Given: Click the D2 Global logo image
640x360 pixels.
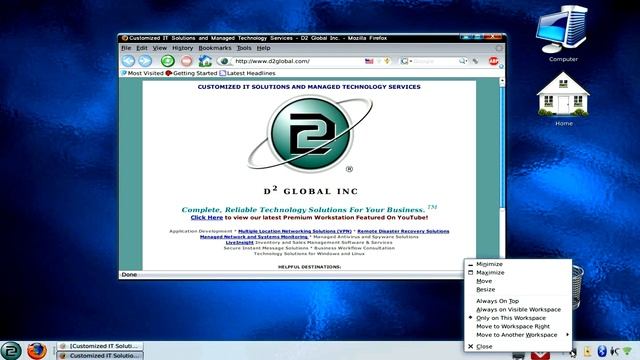Looking at the screenshot, I should [x=310, y=133].
